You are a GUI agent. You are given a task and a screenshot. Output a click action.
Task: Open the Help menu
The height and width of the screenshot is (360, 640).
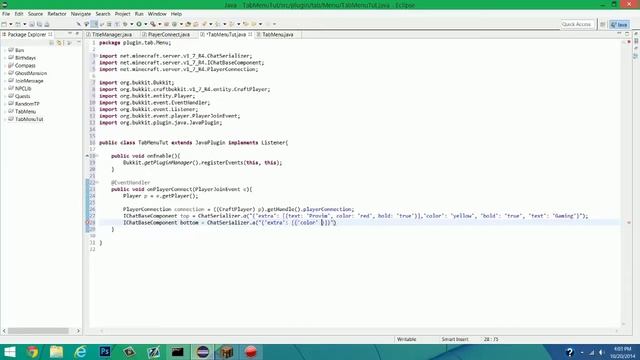click(176, 14)
